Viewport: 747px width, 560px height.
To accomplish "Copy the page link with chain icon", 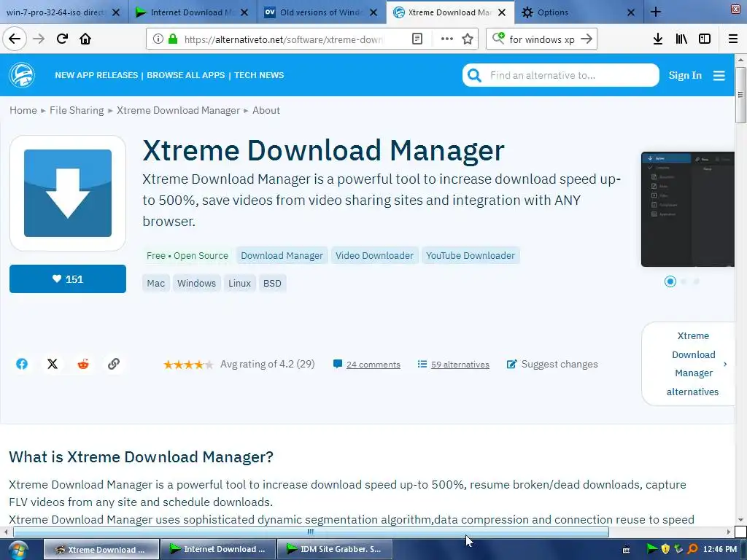I will 113,364.
